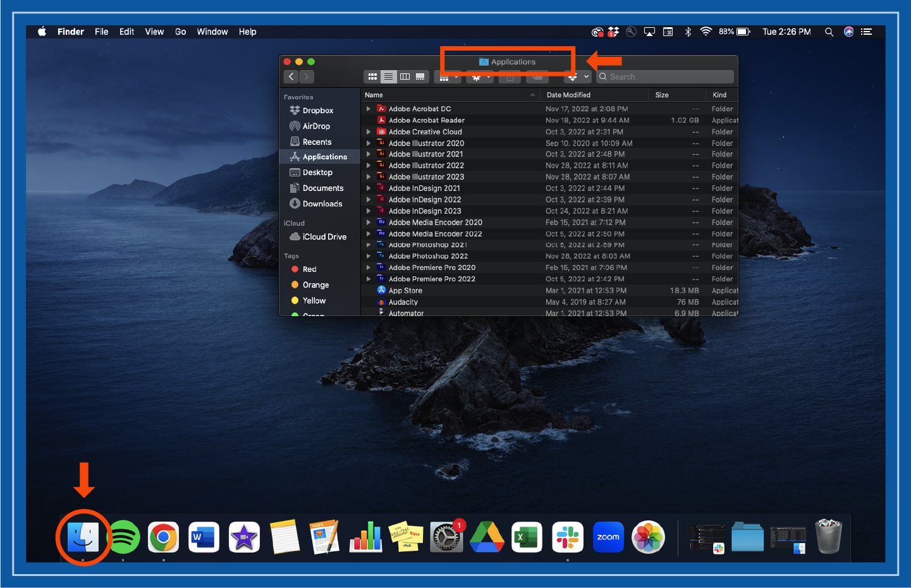The width and height of the screenshot is (911, 588).
Task: Expand the Adobe Acrobat DC folder
Action: click(369, 109)
